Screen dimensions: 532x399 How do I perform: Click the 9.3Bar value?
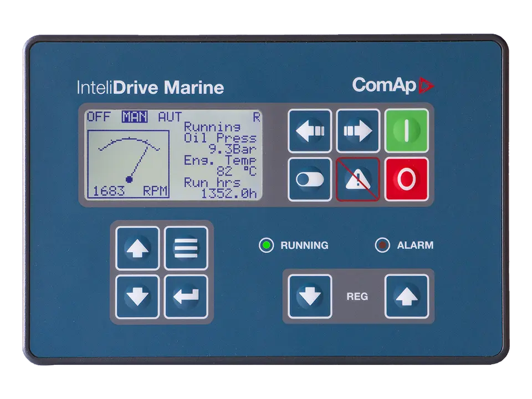232,149
